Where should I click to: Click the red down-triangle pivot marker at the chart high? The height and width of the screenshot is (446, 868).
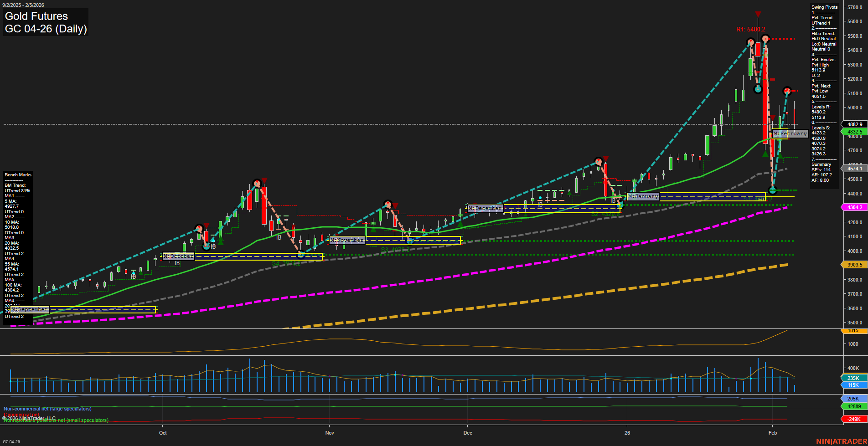758,14
